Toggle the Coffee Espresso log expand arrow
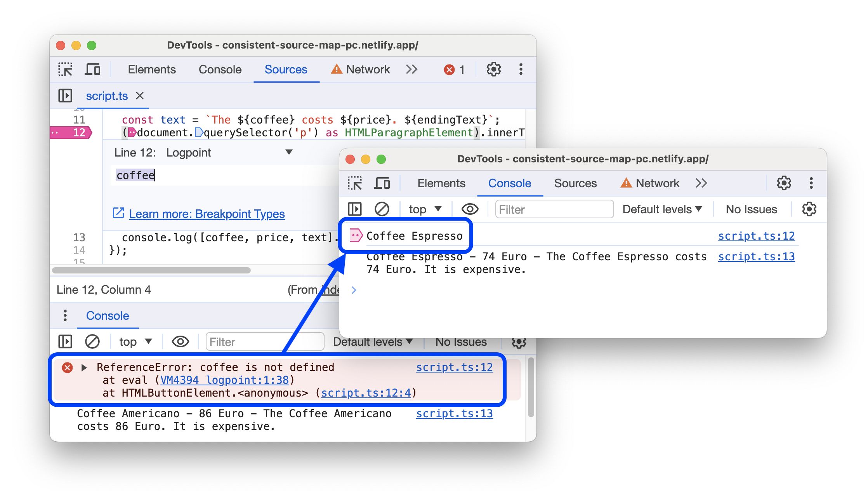The width and height of the screenshot is (868, 491). (356, 235)
